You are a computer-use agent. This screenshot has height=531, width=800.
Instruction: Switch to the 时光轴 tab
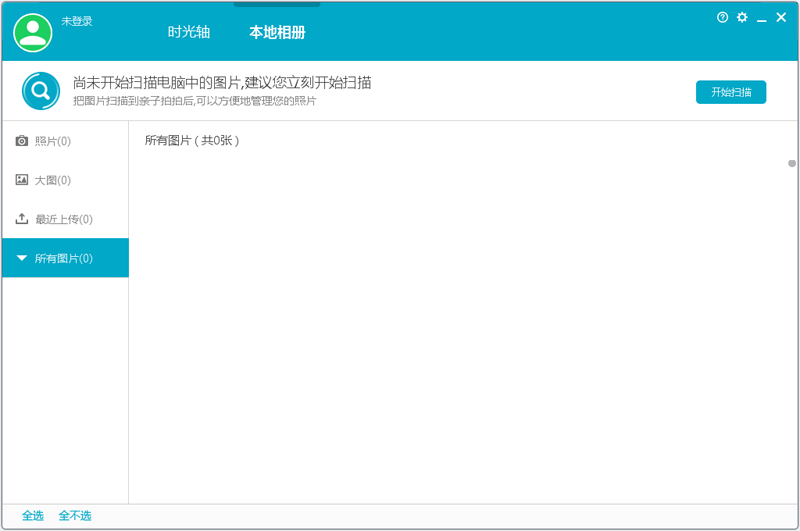(189, 32)
